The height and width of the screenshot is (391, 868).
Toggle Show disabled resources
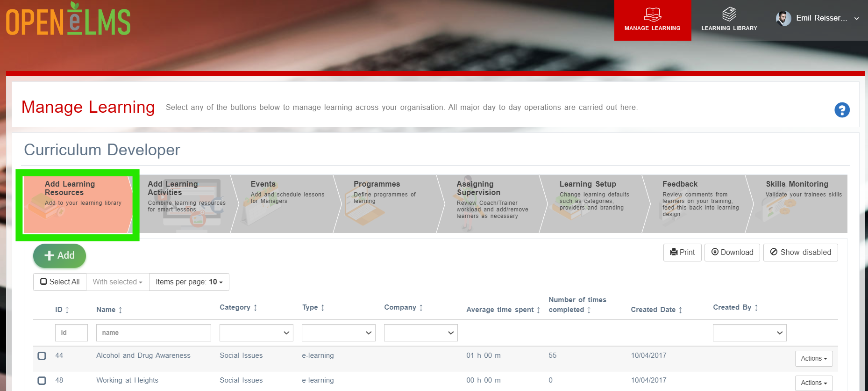(x=800, y=253)
